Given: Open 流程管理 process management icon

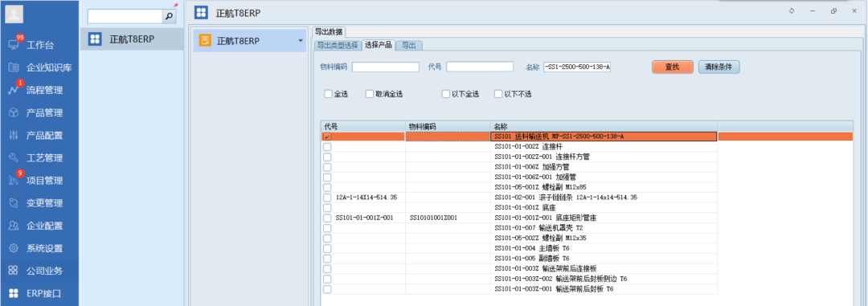Looking at the screenshot, I should pos(14,90).
